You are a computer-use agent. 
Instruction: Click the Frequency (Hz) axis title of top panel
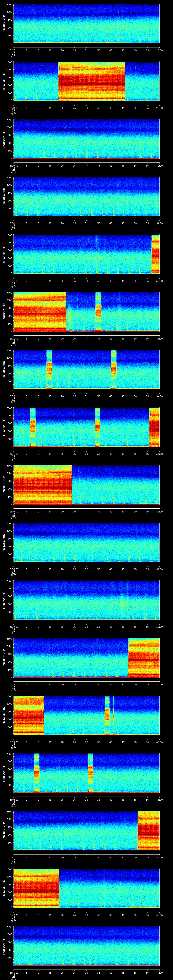point(4,24)
